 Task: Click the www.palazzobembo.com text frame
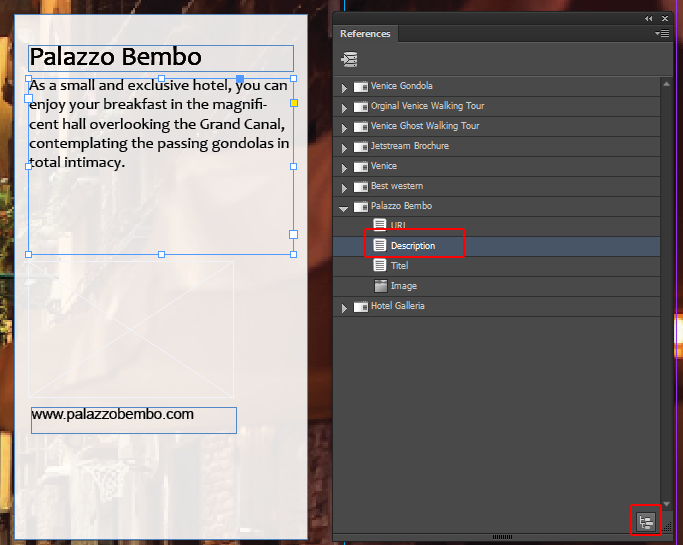(134, 420)
